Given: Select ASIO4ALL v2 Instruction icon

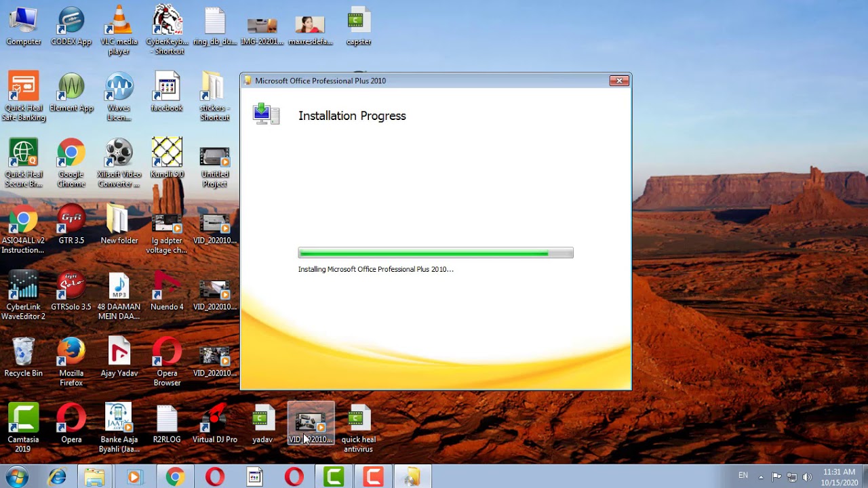Looking at the screenshot, I should click(x=23, y=230).
